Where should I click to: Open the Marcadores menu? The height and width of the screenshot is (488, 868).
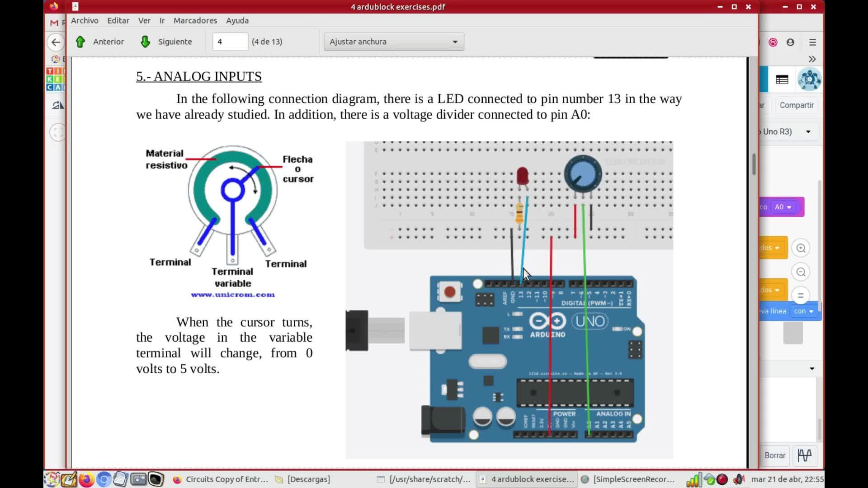point(195,20)
